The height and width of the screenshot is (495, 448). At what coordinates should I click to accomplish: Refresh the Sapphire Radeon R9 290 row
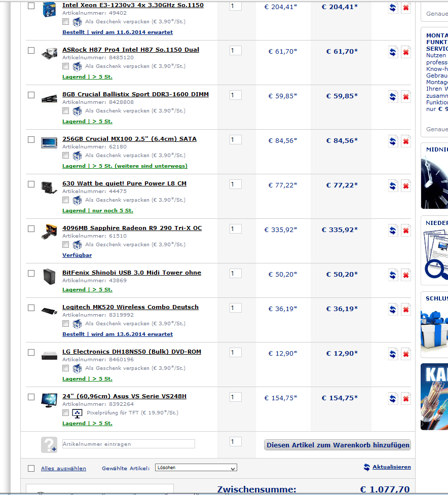(x=393, y=230)
